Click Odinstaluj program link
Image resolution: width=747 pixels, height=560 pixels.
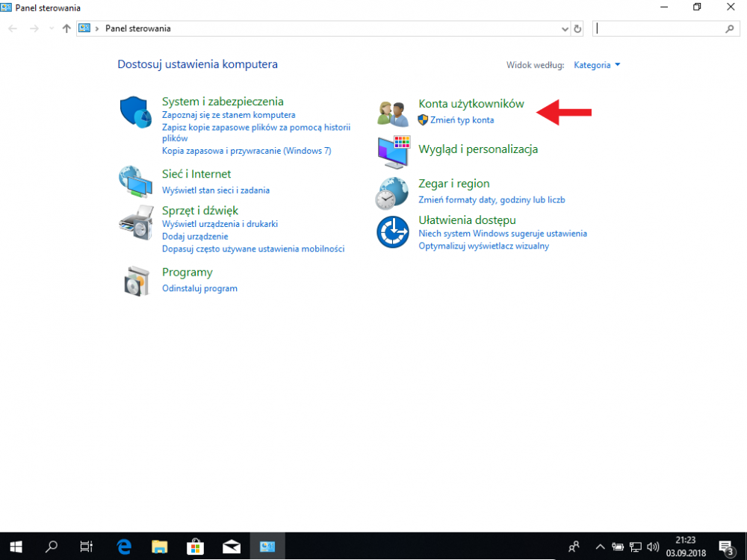(x=199, y=288)
